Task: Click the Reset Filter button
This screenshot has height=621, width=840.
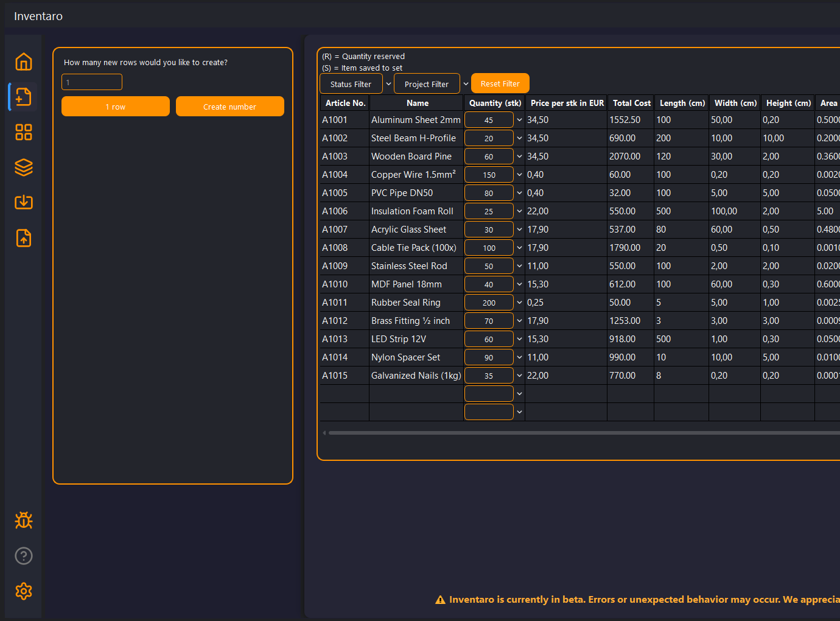Action: click(x=500, y=84)
